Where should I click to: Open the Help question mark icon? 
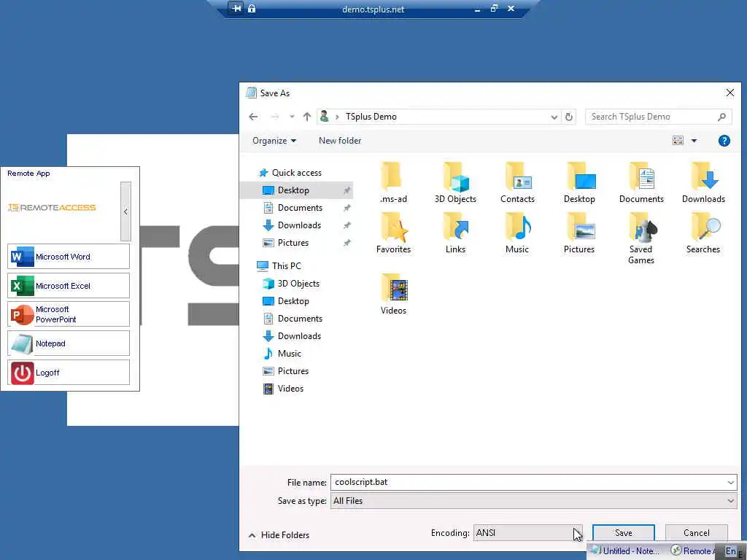click(724, 141)
